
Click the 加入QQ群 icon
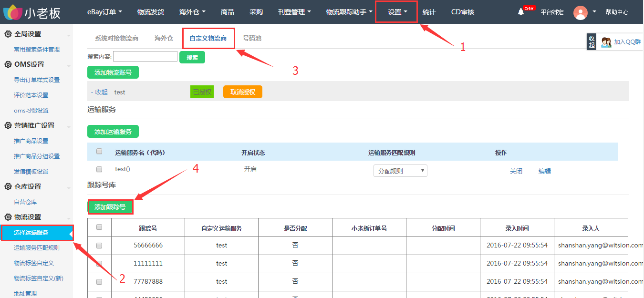pos(606,42)
